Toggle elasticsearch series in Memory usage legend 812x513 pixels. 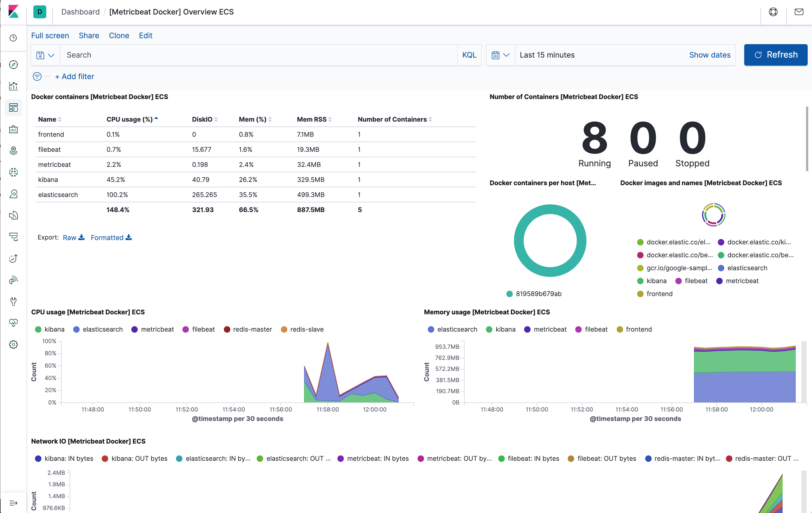[x=457, y=329]
